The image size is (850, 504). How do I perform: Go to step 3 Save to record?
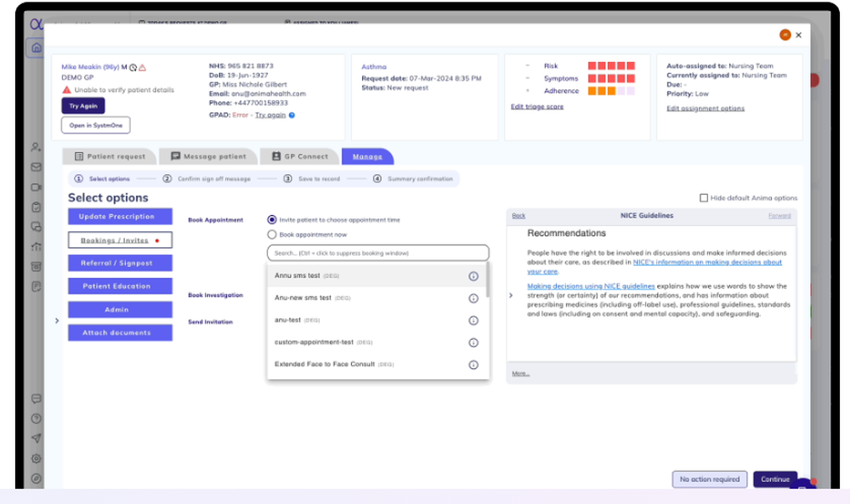pos(312,178)
